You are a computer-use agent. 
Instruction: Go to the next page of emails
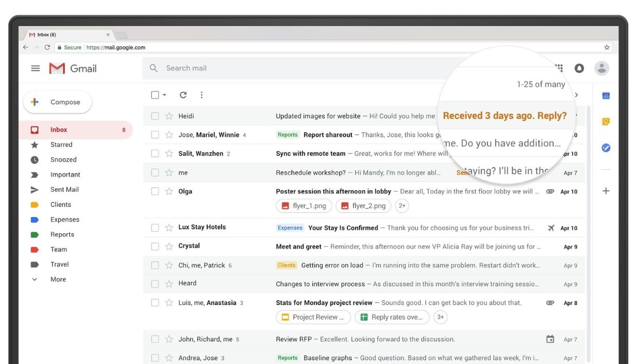point(576,95)
